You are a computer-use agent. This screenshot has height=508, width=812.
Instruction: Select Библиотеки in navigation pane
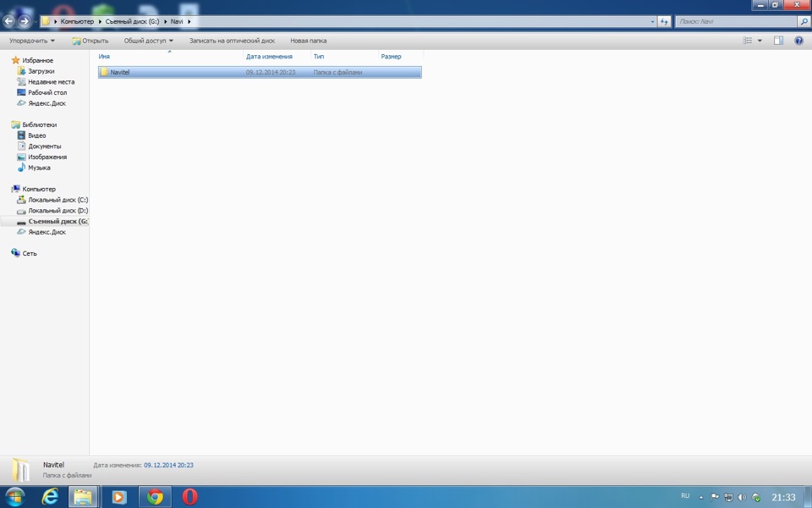coord(40,124)
